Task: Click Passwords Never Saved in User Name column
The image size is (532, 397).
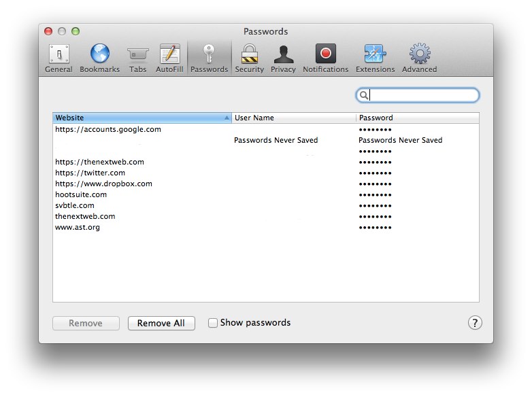Action: point(276,140)
